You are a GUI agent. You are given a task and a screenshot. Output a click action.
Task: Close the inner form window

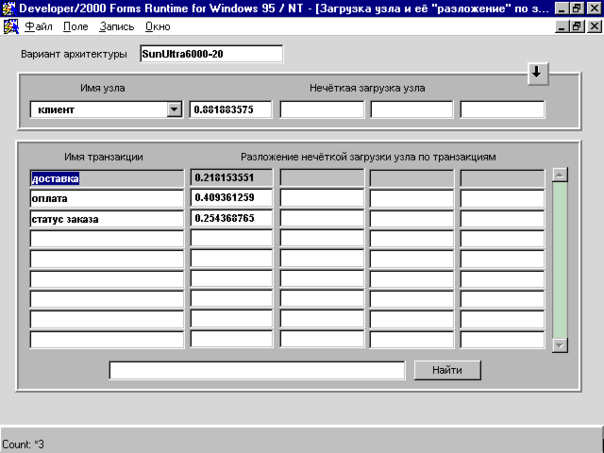594,27
